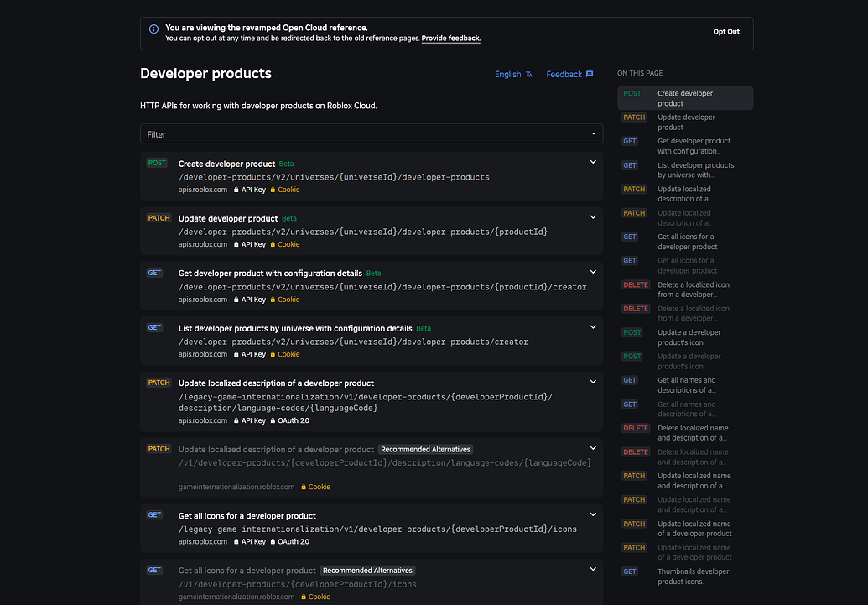Expand the deprecated Get all icons chevron with Recommended Alternatives
Screen dimensions: 868x605
(x=593, y=569)
